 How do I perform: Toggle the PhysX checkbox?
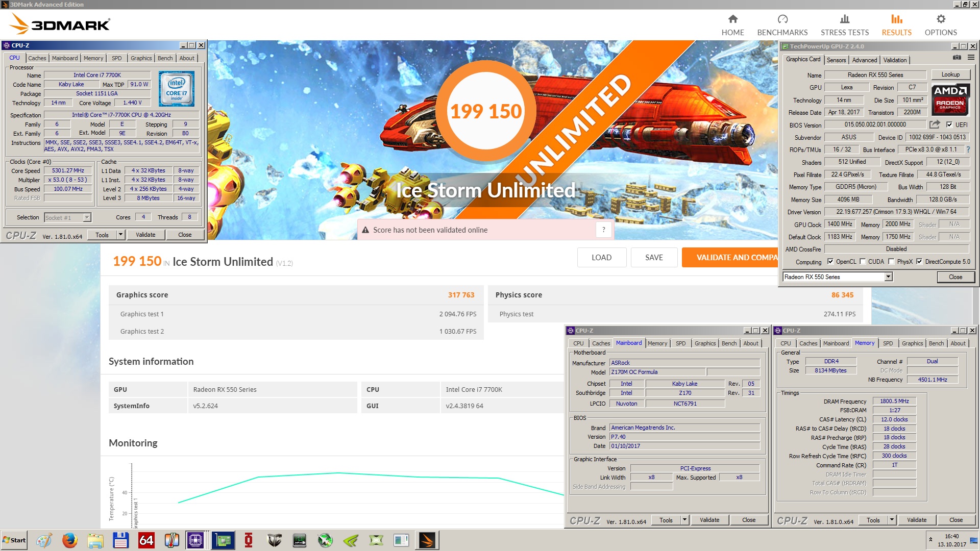pyautogui.click(x=891, y=261)
